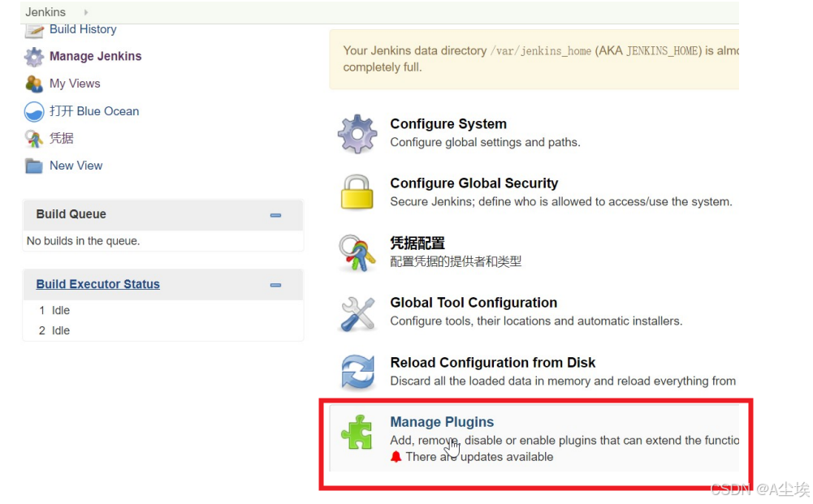Click 'Add, remove, disable or enable plugins' description
Image resolution: width=813 pixels, height=504 pixels.
tap(564, 440)
